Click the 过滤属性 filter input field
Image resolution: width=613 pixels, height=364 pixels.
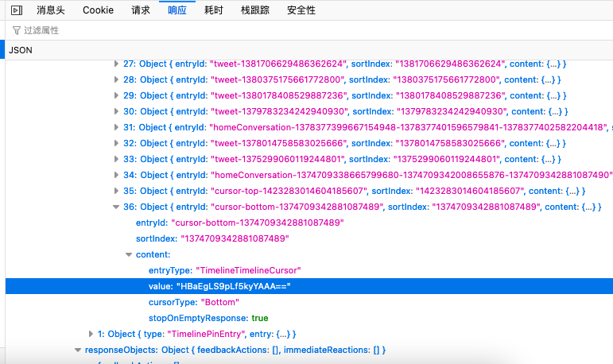tap(239, 30)
